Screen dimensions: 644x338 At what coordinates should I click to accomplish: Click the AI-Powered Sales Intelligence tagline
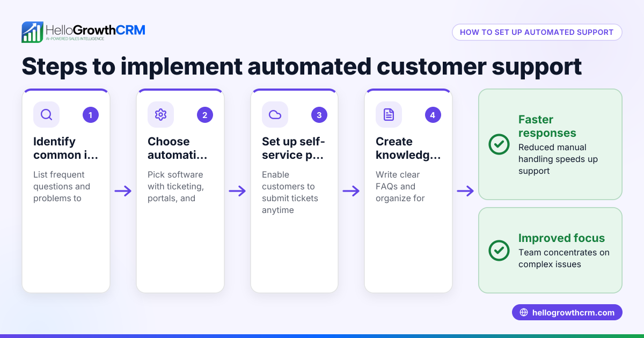click(75, 39)
